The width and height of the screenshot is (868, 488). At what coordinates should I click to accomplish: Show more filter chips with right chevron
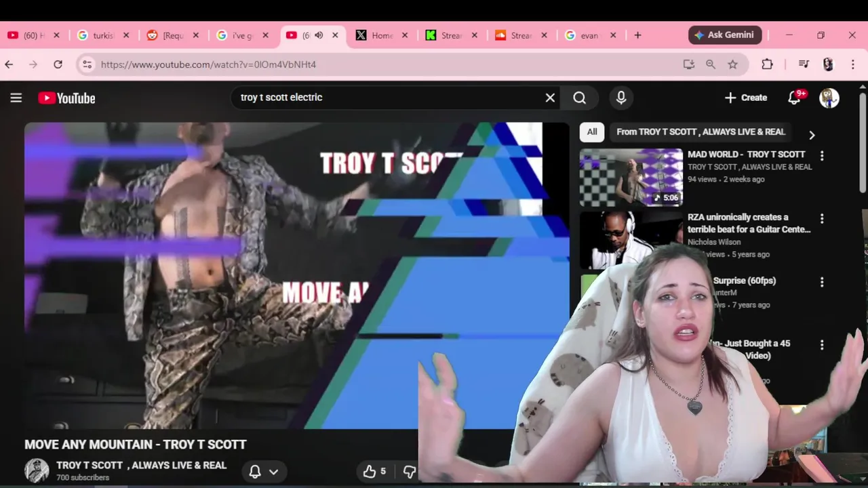(x=812, y=135)
